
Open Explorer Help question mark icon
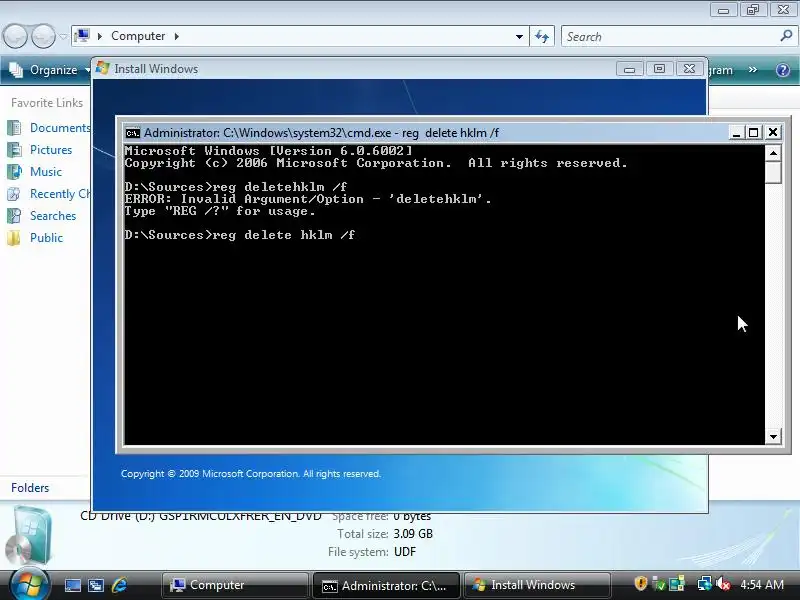point(783,70)
